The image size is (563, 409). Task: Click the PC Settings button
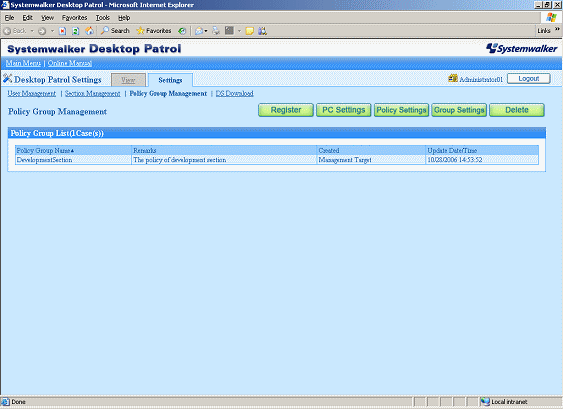344,110
